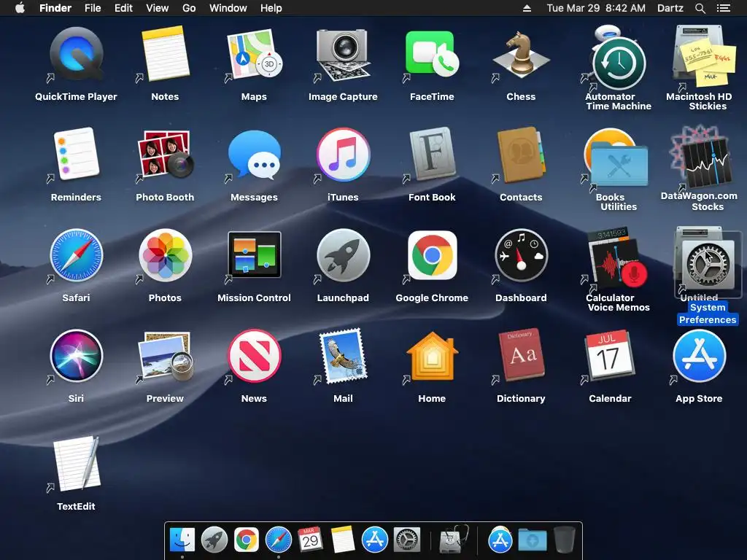Screen dimensions: 747x560
Task: Open the Utilities folder desktop icon
Action: pyautogui.click(x=619, y=166)
